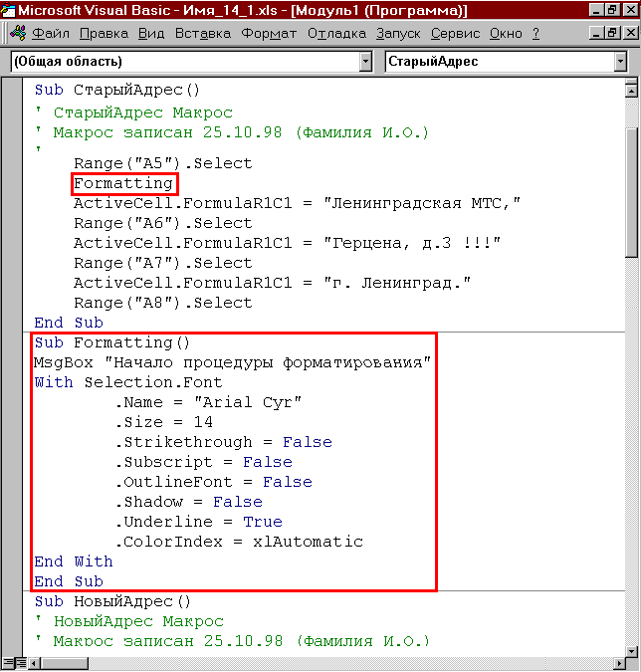The width and height of the screenshot is (641, 672).
Task: Click horizontal scrollbar right arrow
Action: [619, 663]
